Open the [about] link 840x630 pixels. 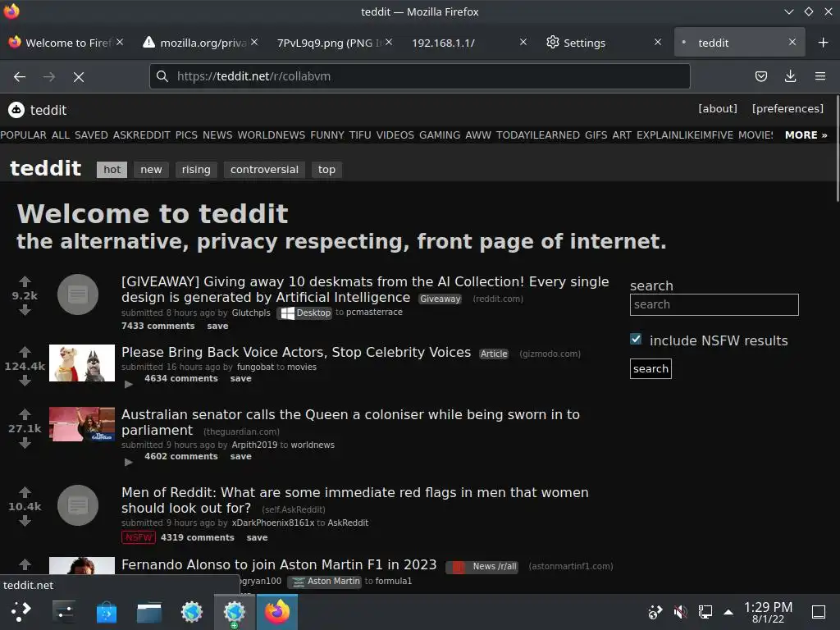click(717, 109)
